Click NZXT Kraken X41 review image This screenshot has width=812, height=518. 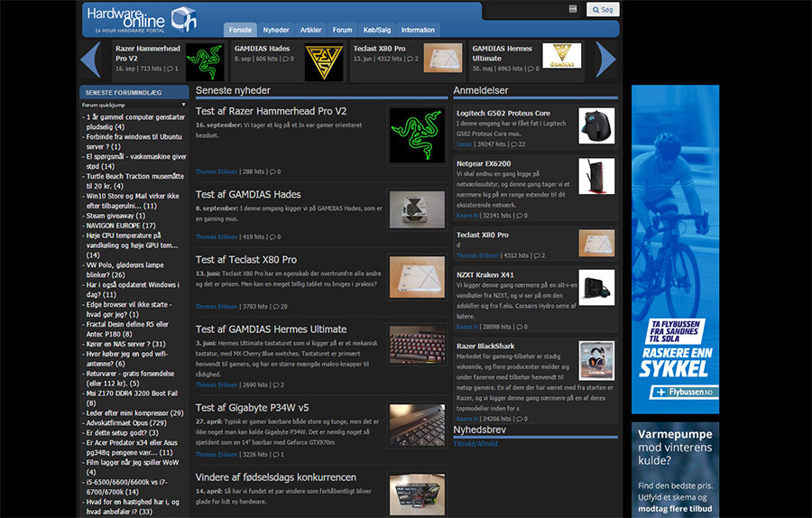coord(596,288)
